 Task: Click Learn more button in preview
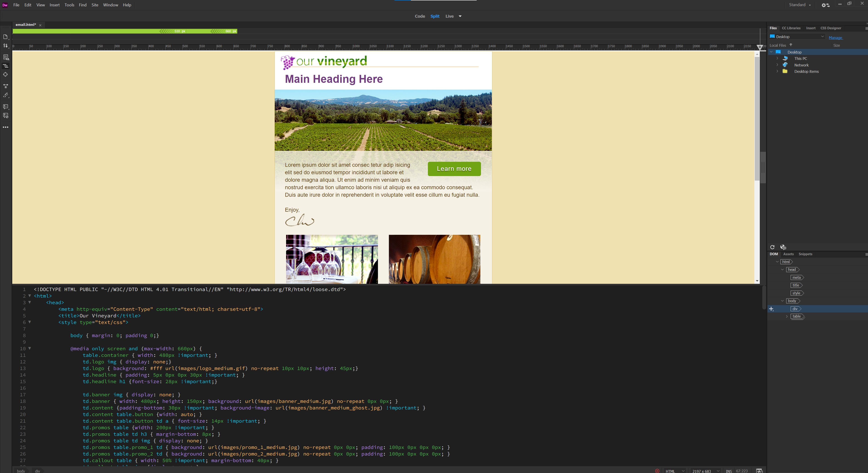[454, 169]
